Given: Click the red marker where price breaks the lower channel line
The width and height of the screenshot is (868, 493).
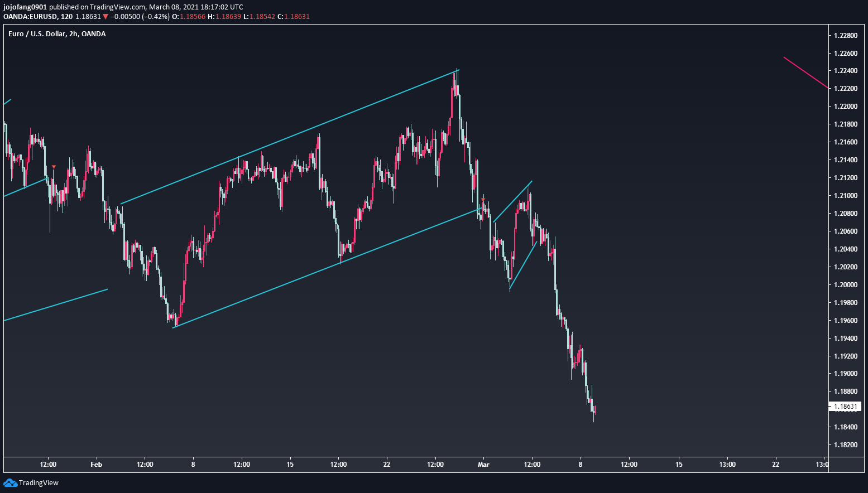Looking at the screenshot, I should (483, 199).
